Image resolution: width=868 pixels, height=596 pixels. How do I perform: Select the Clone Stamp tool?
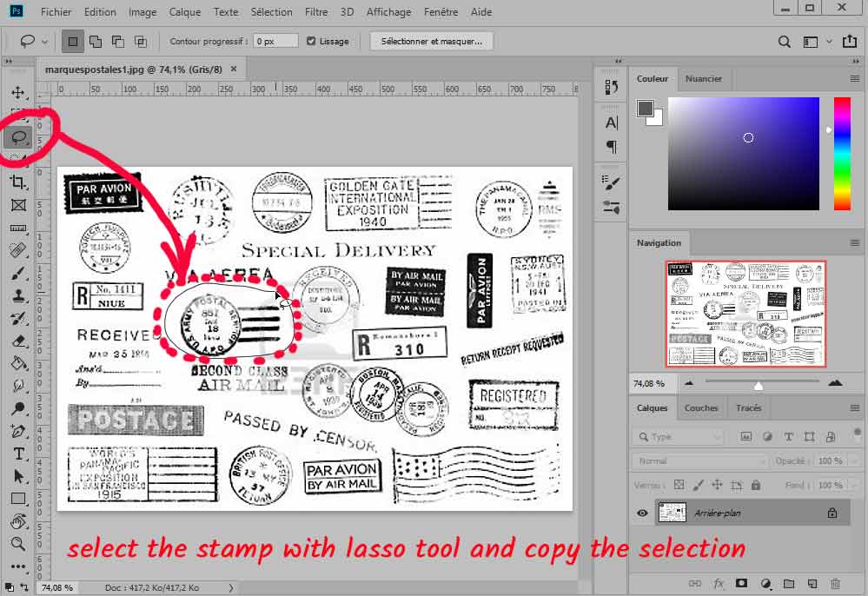[x=18, y=296]
